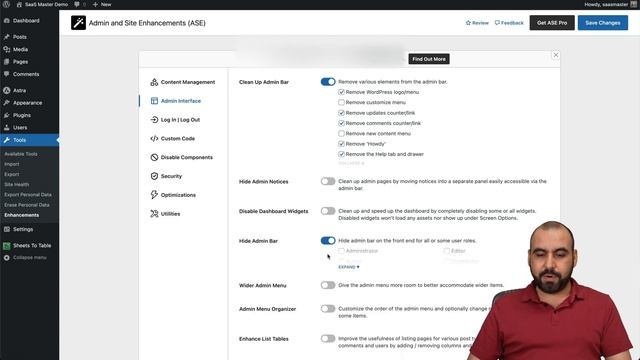
Task: Click the Sheets To Table icon
Action: point(7,246)
